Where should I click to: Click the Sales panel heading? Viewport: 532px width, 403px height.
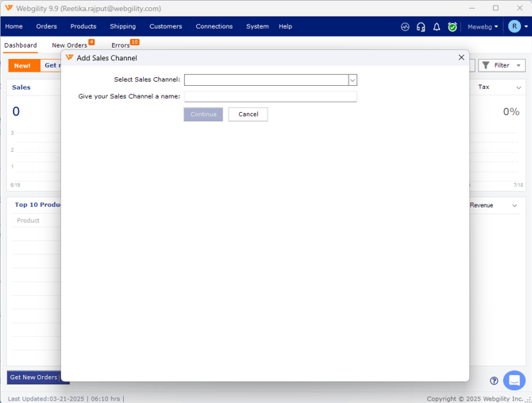[21, 87]
